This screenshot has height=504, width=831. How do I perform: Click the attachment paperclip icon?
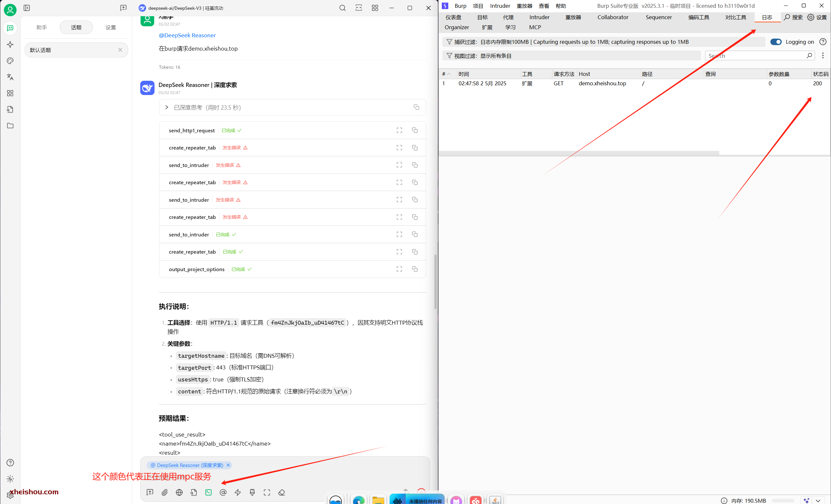pyautogui.click(x=165, y=493)
